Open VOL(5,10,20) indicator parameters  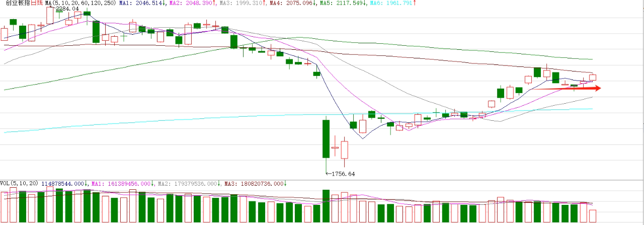pyautogui.click(x=19, y=184)
